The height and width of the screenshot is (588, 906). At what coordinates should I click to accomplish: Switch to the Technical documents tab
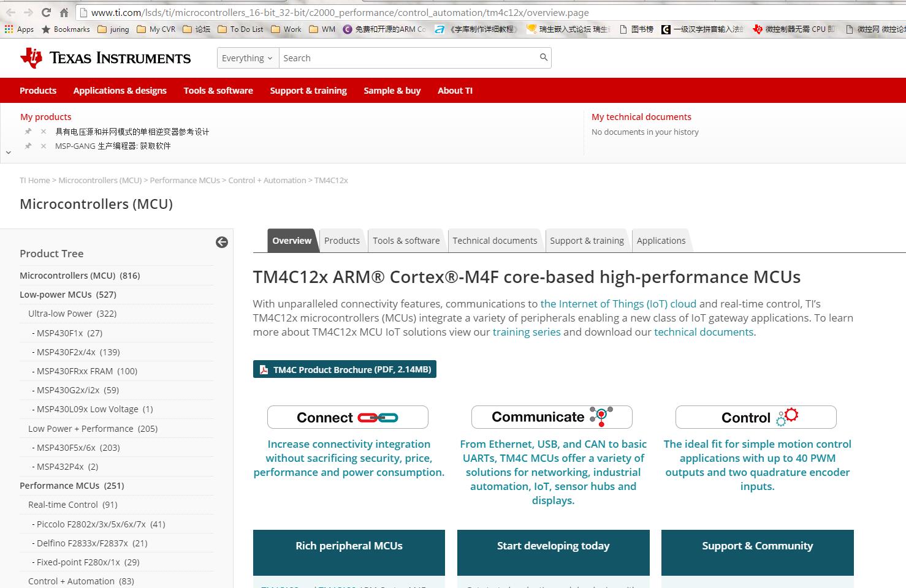click(x=495, y=241)
